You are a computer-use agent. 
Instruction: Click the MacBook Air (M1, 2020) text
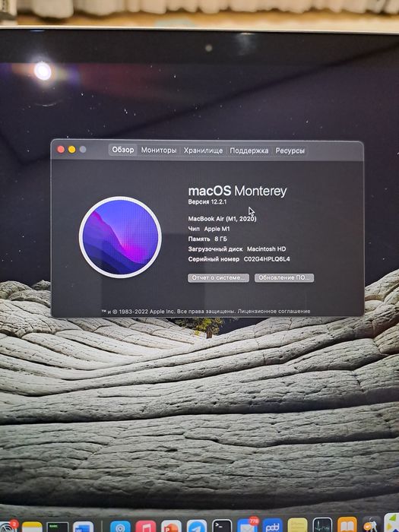point(222,219)
